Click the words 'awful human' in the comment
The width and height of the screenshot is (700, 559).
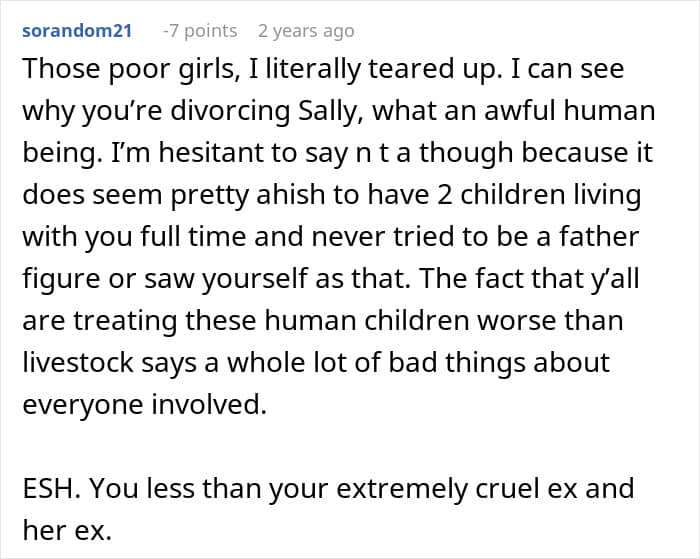[x=569, y=111]
